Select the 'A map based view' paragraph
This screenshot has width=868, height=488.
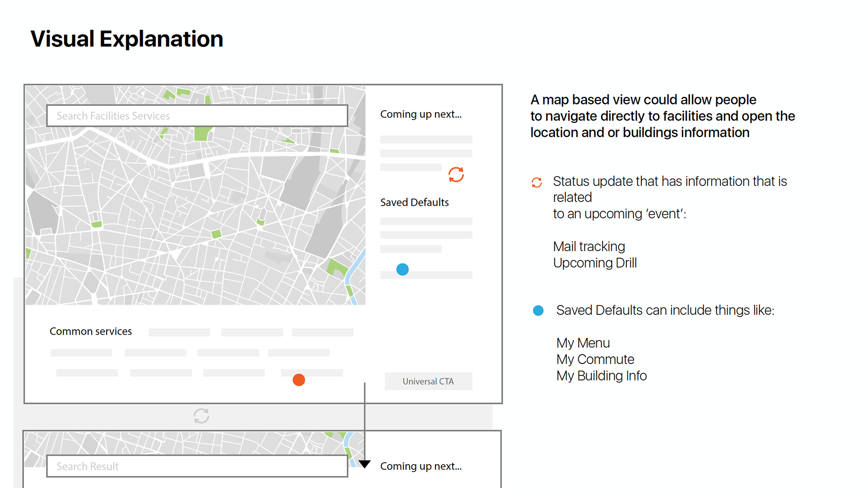(x=663, y=116)
